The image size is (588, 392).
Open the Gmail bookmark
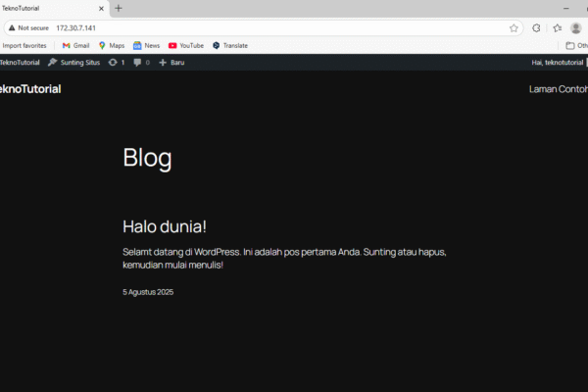[76, 46]
